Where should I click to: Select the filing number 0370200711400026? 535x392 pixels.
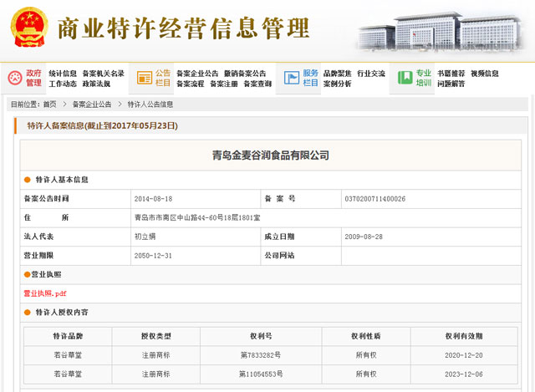point(375,199)
